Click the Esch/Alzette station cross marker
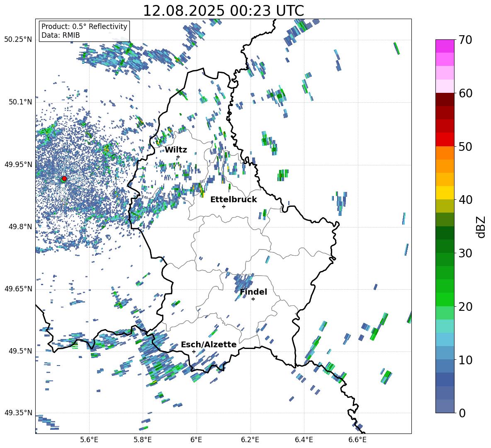 tap(194, 351)
